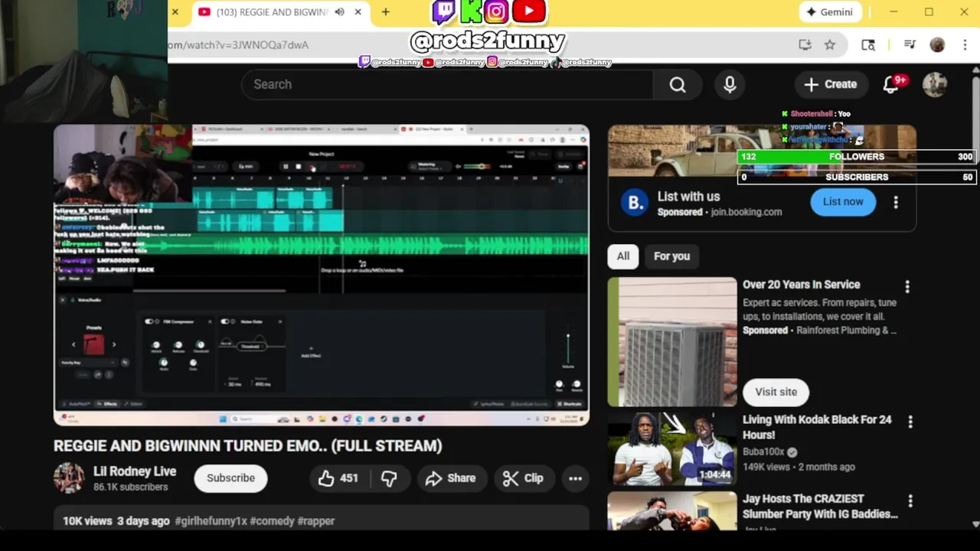Open the YouTube account avatar menu
Screen dimensions: 980x551
tap(935, 84)
